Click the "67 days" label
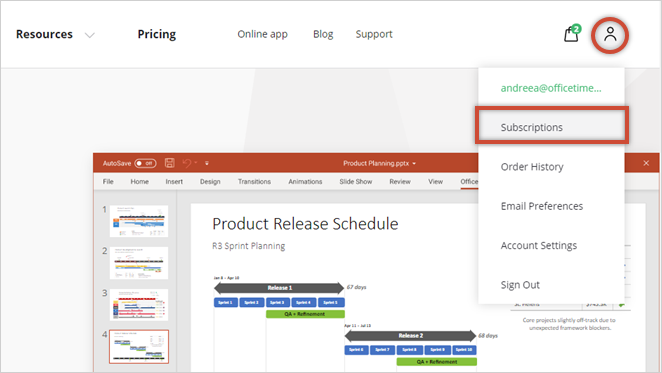 pos(357,287)
